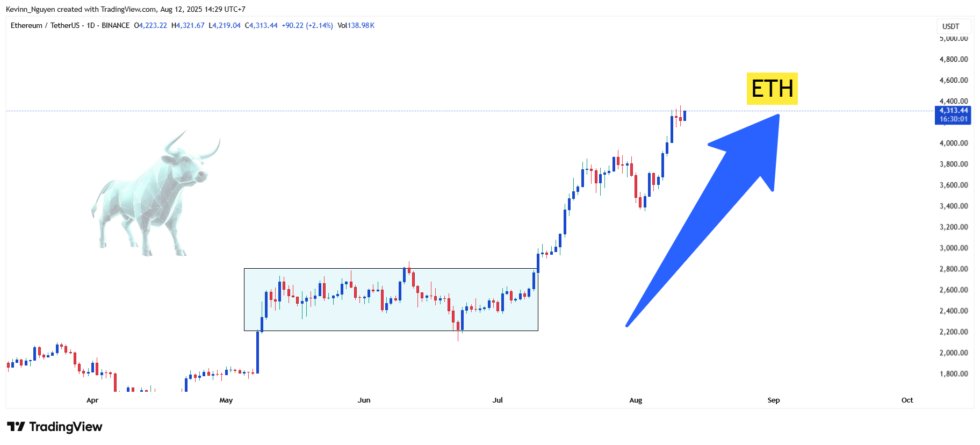Click the 1D interval label
The image size is (980, 445).
pyautogui.click(x=91, y=25)
